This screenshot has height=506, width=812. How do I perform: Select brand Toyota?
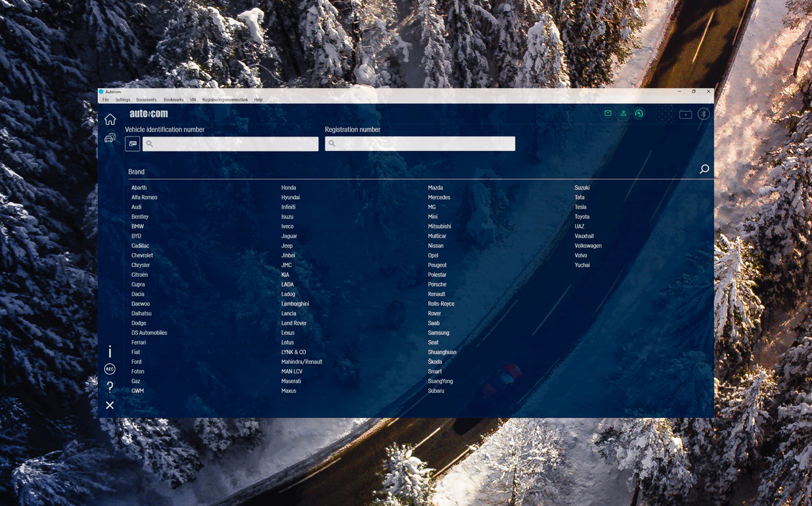click(582, 216)
